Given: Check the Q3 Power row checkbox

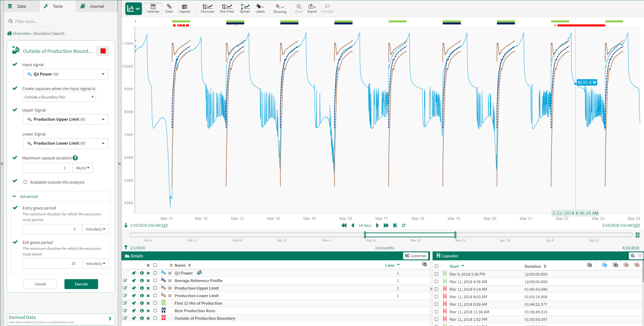Looking at the screenshot, I should click(155, 273).
